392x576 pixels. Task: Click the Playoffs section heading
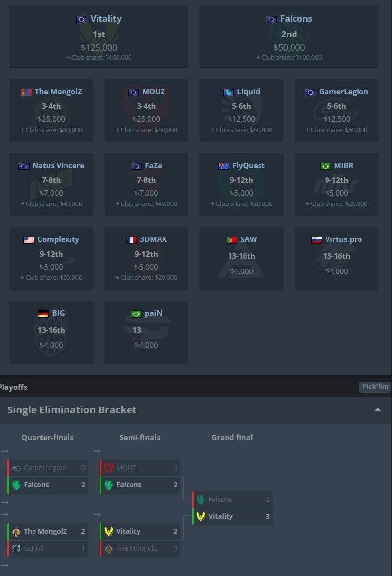13,387
